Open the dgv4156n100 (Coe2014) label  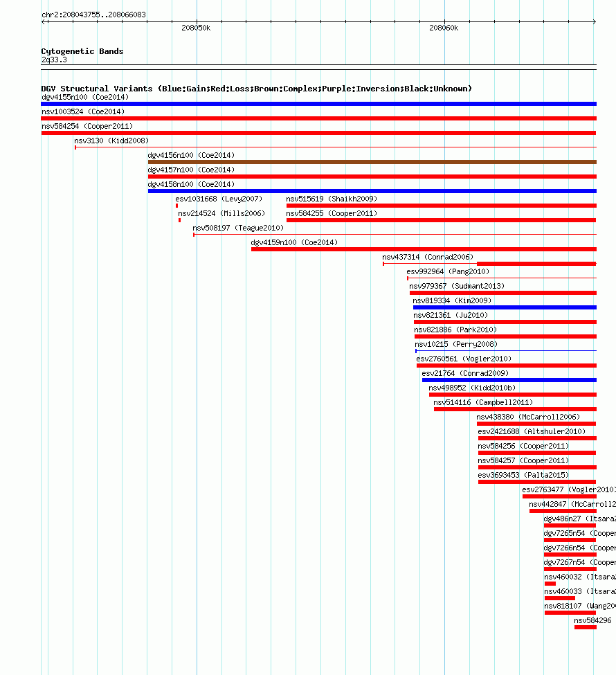coord(191,155)
